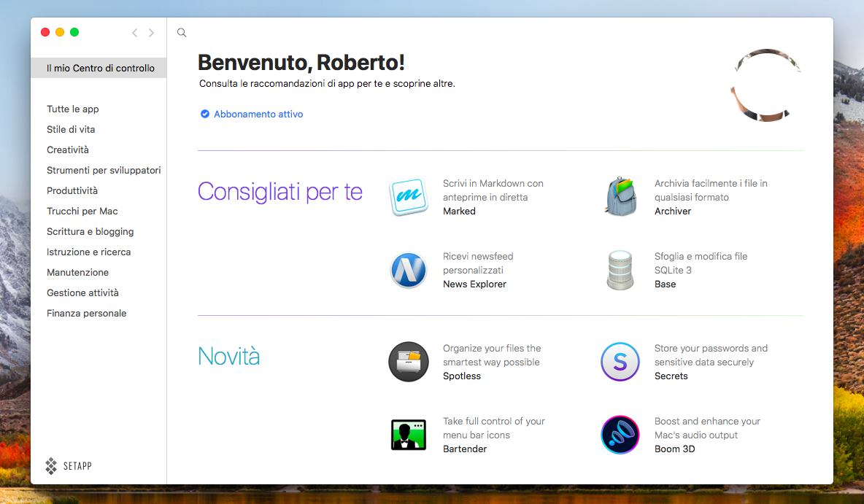864x504 pixels.
Task: Open Finanza personale in sidebar
Action: tap(87, 313)
